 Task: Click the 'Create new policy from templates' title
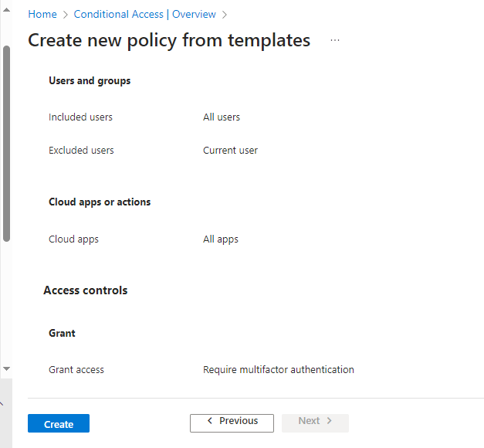(x=169, y=41)
